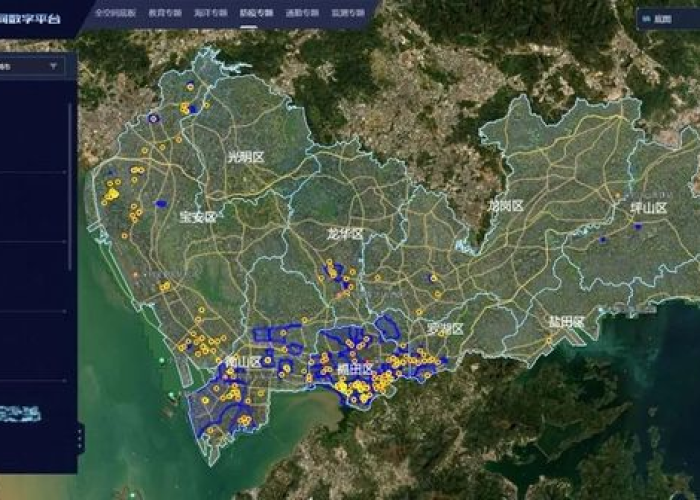Open the last 专题 tab in the navigation bar

point(348,13)
